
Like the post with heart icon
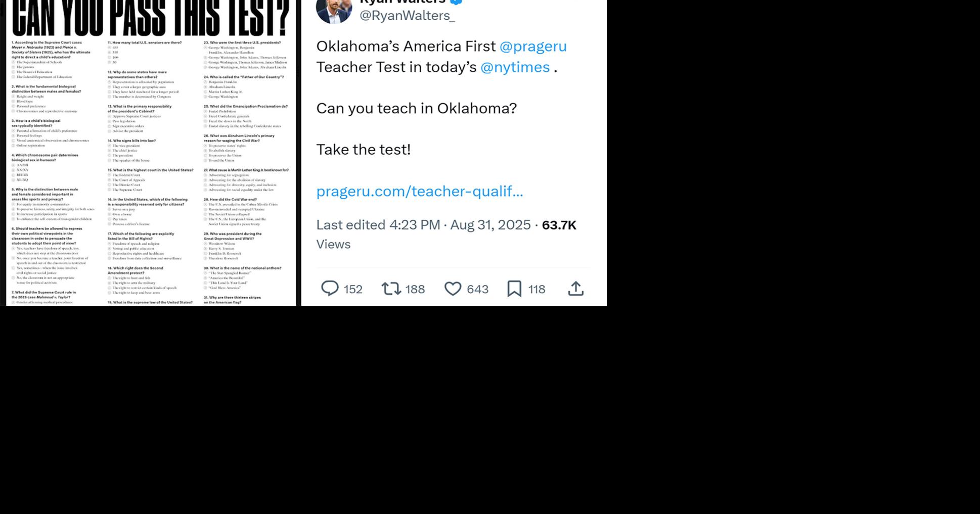453,289
